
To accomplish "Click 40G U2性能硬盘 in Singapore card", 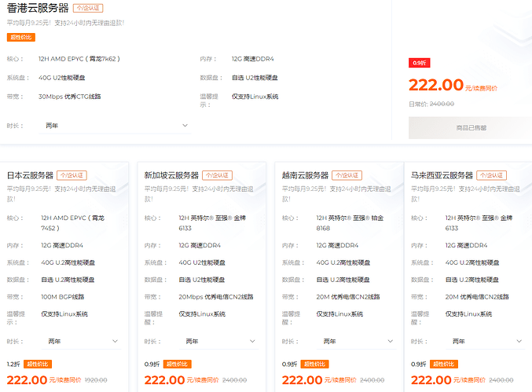I will [202, 263].
